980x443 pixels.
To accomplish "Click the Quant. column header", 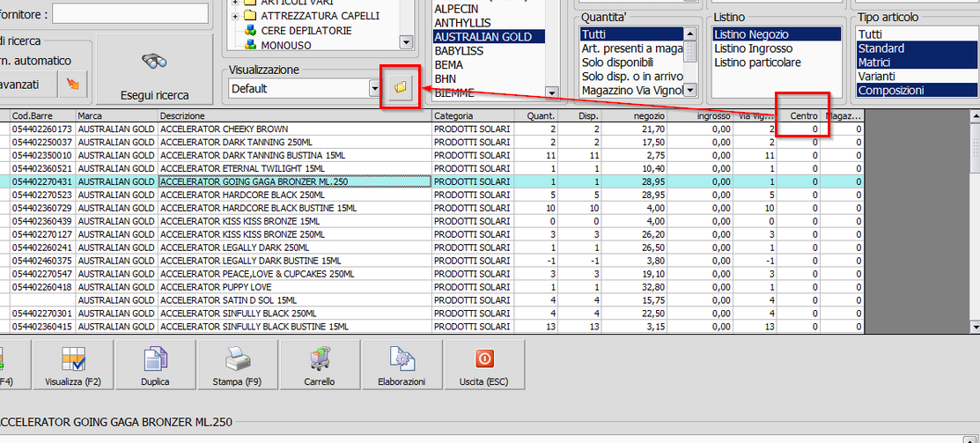I will click(536, 115).
